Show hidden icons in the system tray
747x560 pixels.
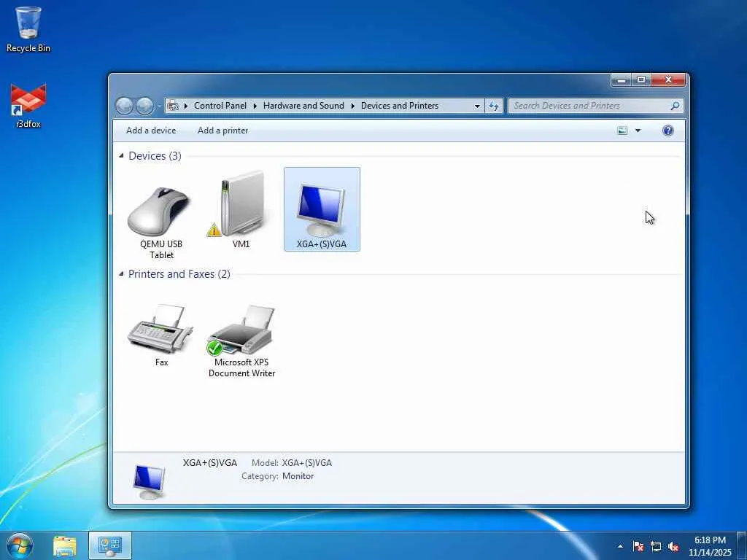click(x=620, y=546)
